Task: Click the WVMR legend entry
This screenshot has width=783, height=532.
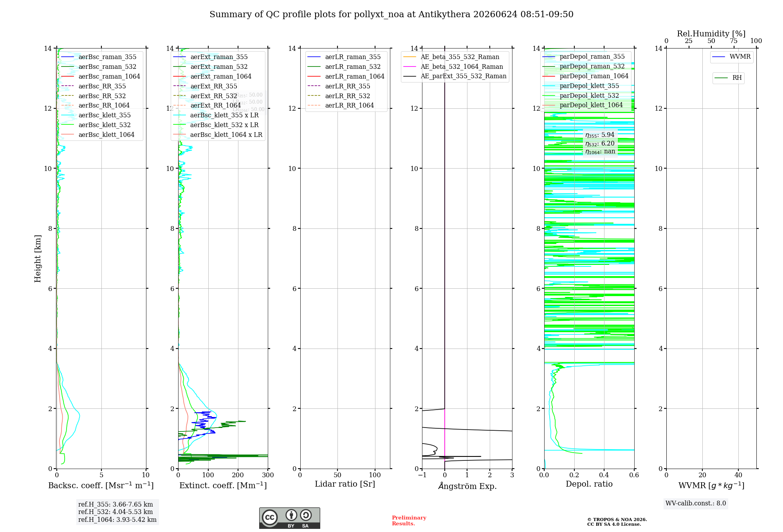Action: point(732,57)
